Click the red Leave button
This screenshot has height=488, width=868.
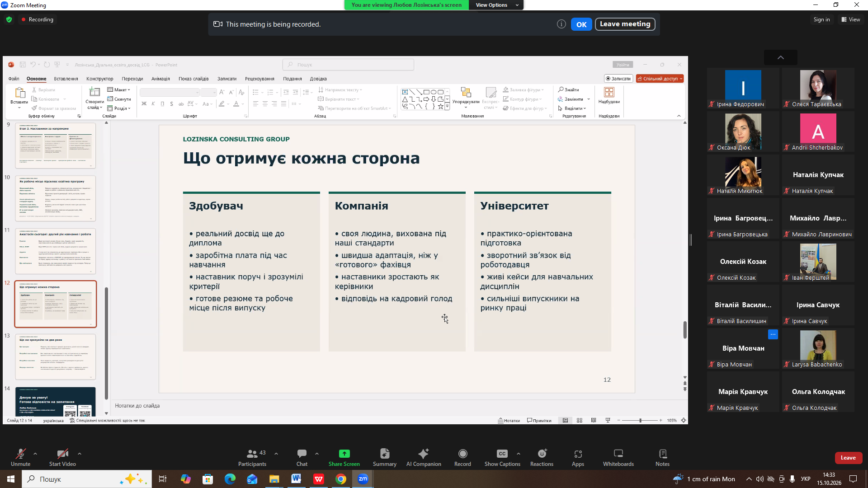[848, 458]
